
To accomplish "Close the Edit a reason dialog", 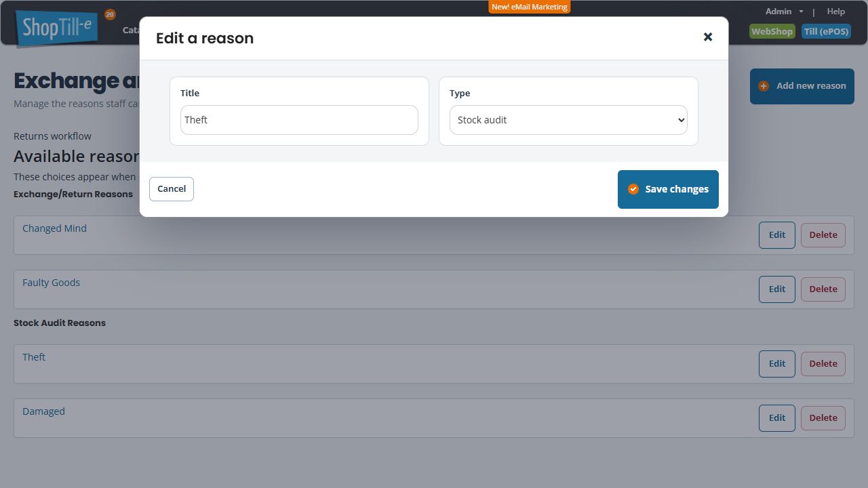I will 708,37.
